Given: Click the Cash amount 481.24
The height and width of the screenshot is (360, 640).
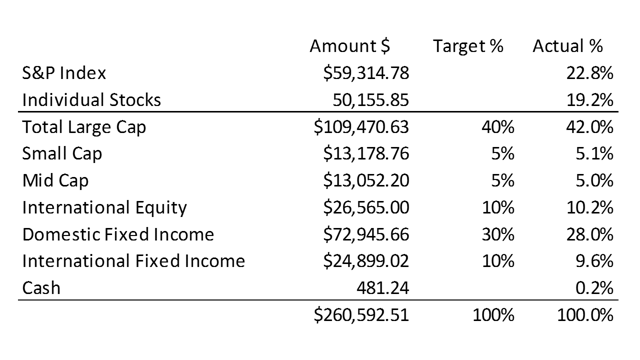Looking at the screenshot, I should click(382, 288).
